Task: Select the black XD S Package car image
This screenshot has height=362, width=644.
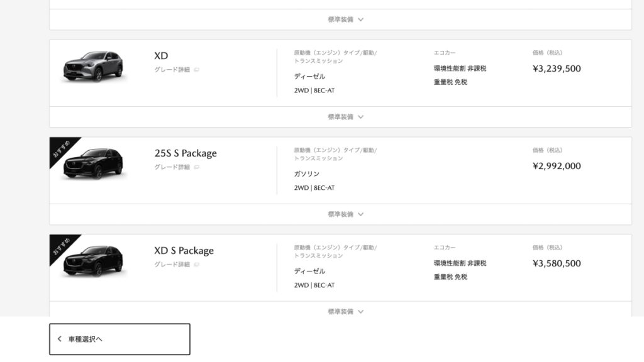Action: [93, 261]
